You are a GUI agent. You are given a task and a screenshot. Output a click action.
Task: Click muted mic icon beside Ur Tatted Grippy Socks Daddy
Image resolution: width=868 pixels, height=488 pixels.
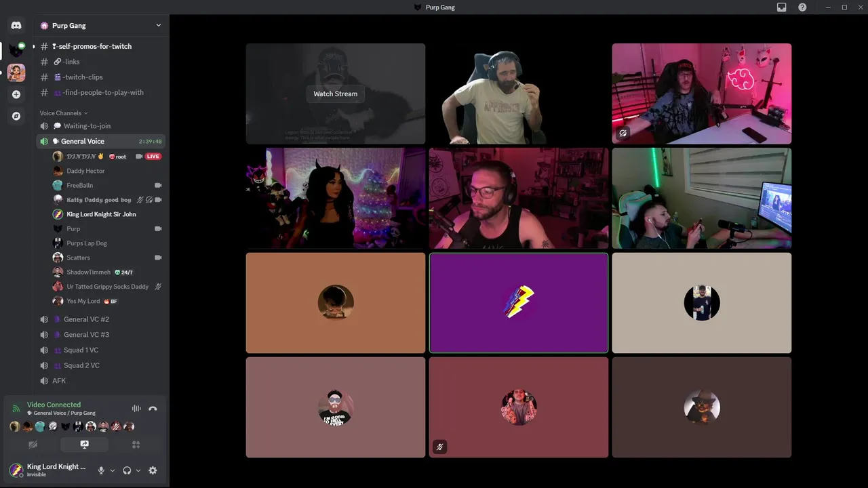(158, 287)
